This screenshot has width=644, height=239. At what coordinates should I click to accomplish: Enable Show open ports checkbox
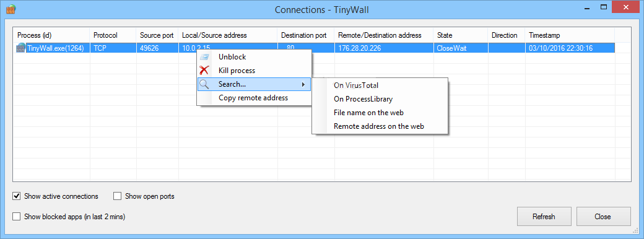point(118,196)
